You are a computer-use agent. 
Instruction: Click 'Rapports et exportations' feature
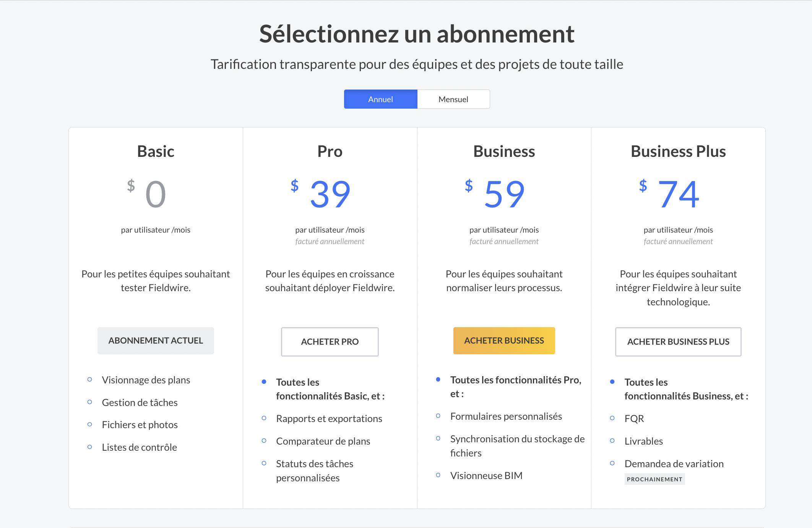point(329,419)
